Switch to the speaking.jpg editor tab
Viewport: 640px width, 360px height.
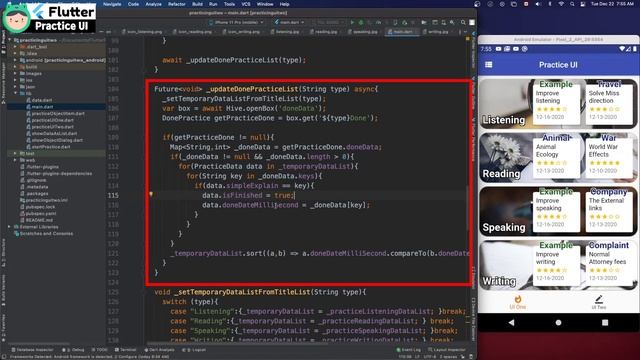click(x=364, y=32)
